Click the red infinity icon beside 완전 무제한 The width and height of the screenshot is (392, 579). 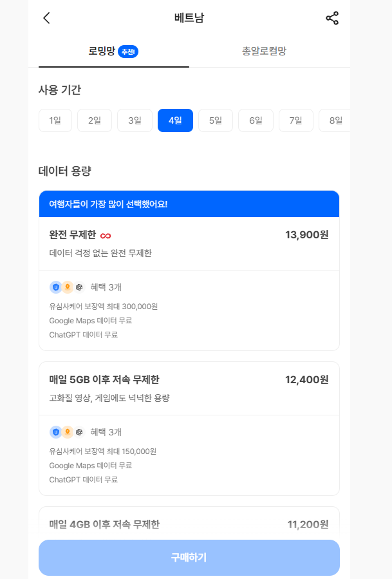(x=106, y=236)
